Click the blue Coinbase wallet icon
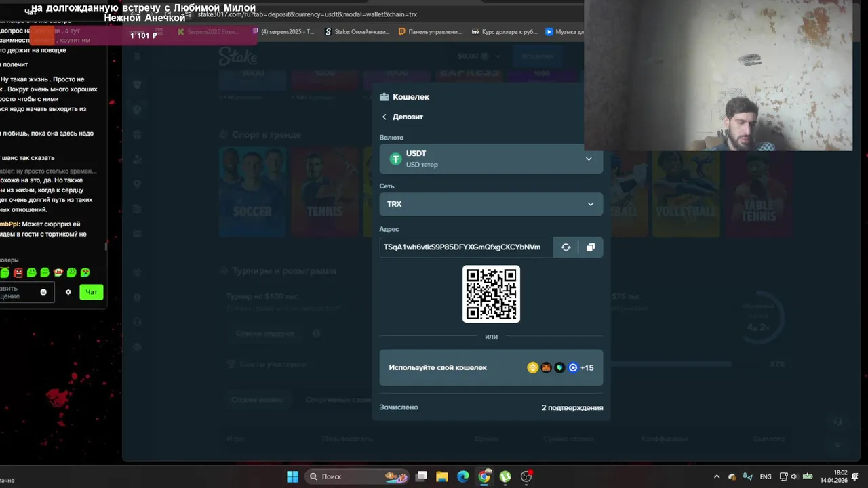The width and height of the screenshot is (868, 488). (x=573, y=368)
